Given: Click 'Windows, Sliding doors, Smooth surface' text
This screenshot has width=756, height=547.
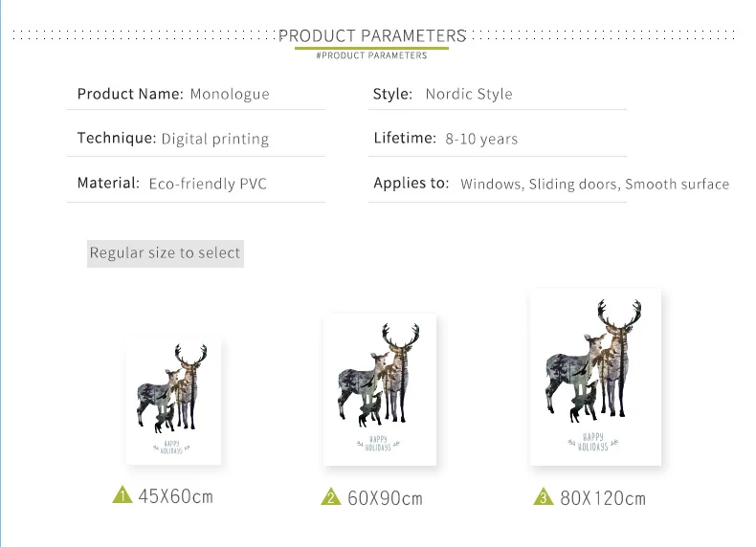Looking at the screenshot, I should tap(594, 185).
